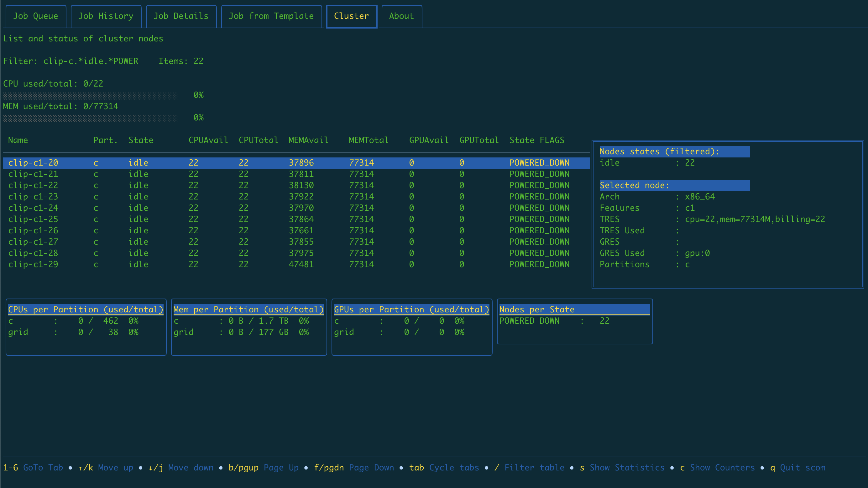Screen dimensions: 868x488
Task: Click the Show Statistics footer hint
Action: pyautogui.click(x=627, y=467)
